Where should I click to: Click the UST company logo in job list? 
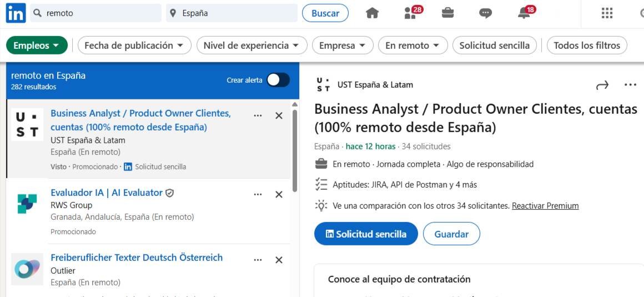pos(27,124)
